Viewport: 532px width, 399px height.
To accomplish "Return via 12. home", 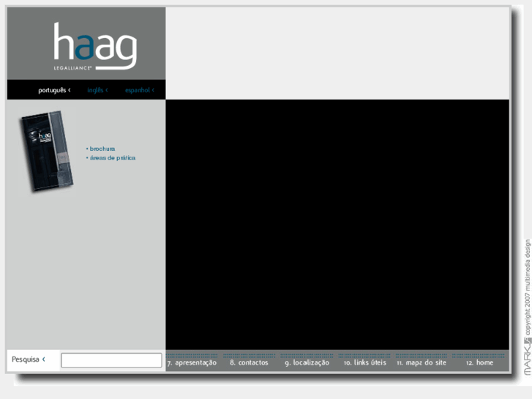I will 479,362.
